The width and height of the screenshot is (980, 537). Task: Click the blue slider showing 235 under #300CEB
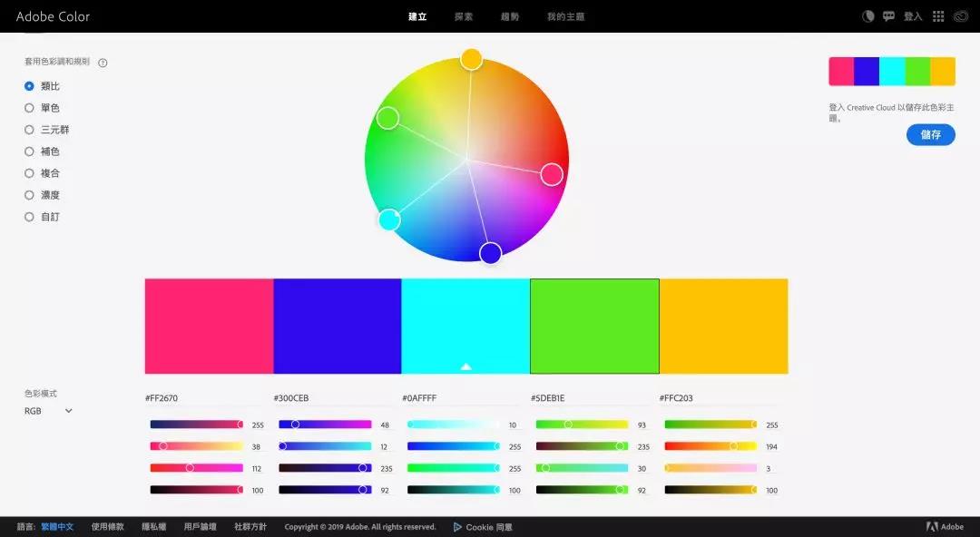[325, 468]
